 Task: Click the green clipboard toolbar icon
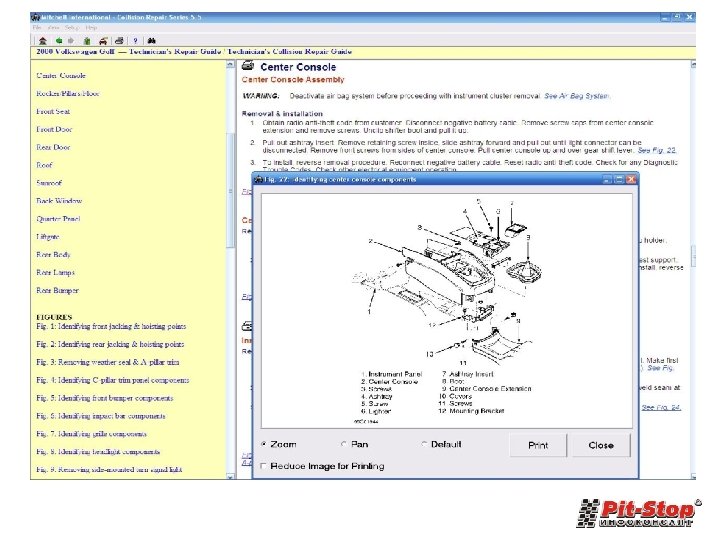tap(87, 40)
